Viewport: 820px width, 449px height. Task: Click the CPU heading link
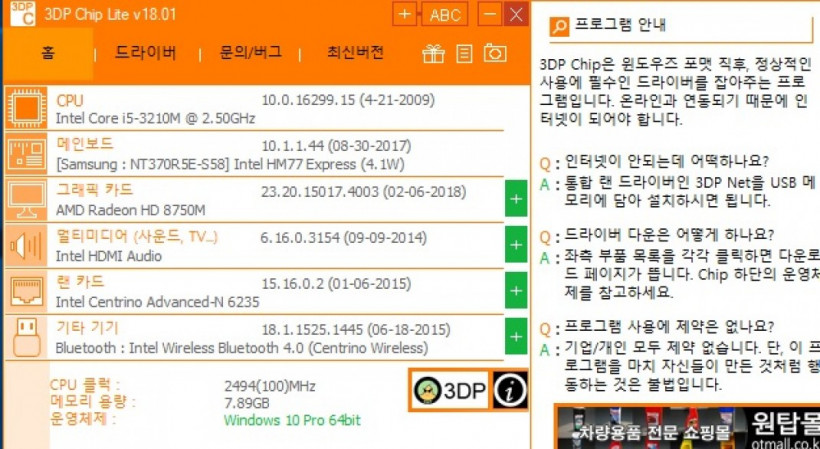pos(70,100)
